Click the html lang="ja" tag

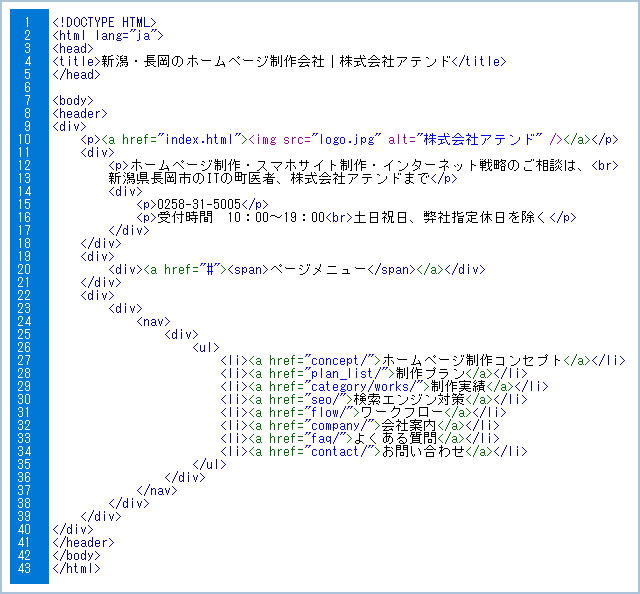108,36
